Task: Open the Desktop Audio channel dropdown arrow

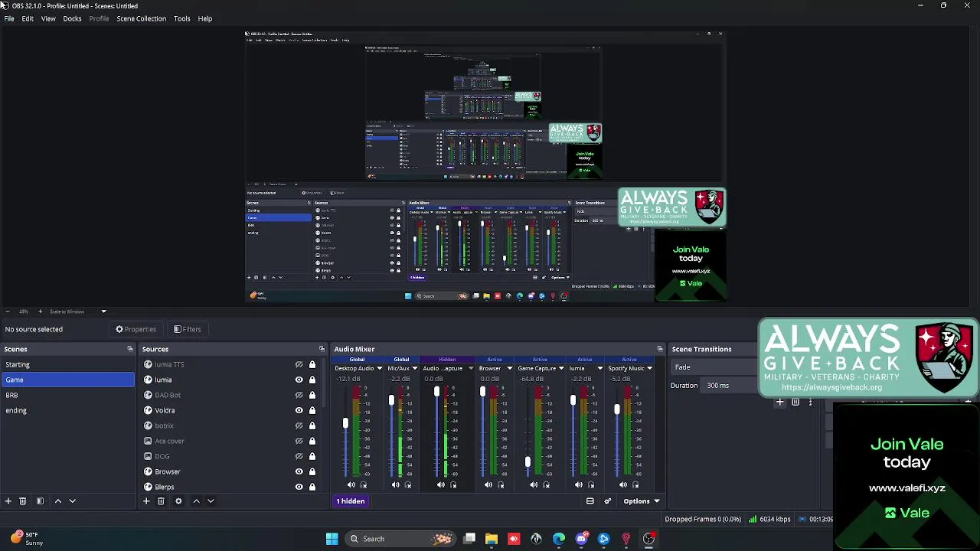Action: [379, 369]
